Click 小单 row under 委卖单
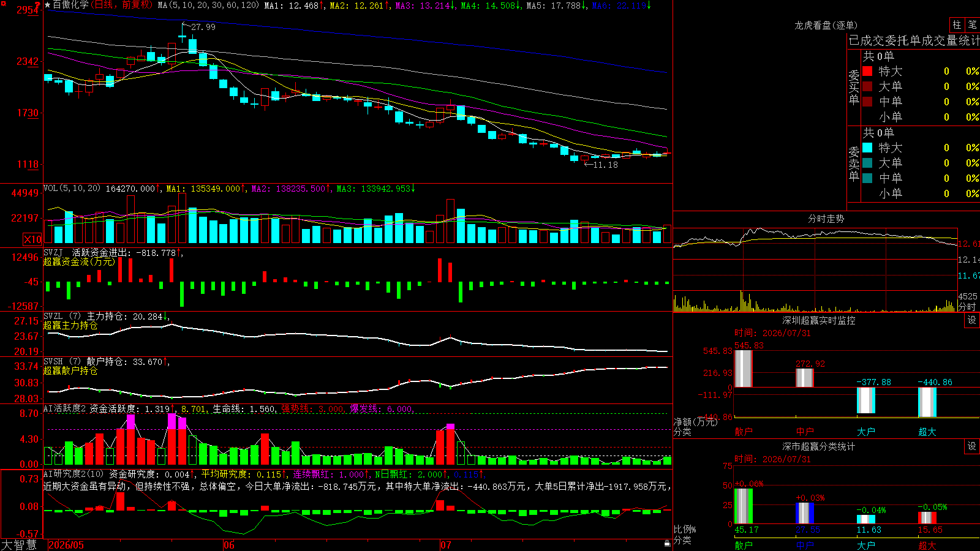 coord(921,193)
